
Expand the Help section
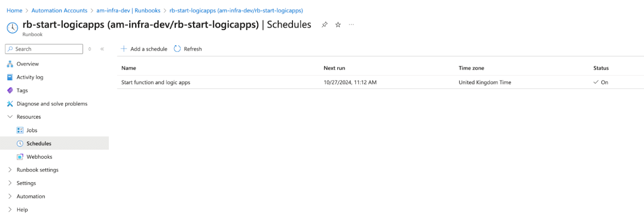(x=10, y=210)
